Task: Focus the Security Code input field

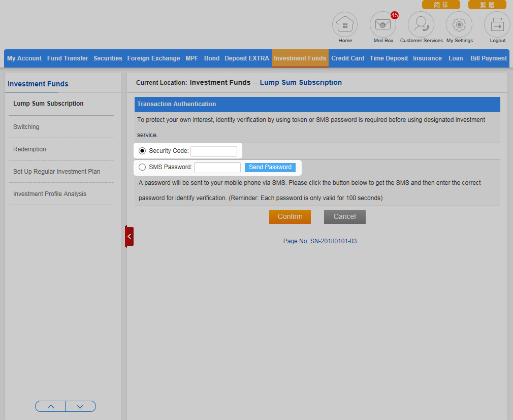Action: coord(213,151)
